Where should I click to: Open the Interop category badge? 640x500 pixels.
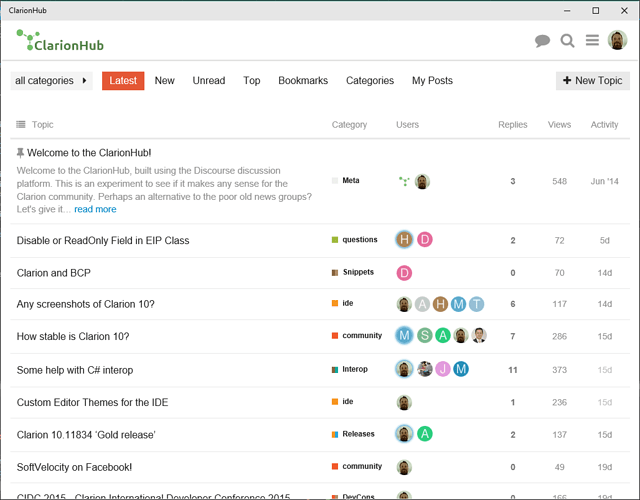click(x=350, y=369)
